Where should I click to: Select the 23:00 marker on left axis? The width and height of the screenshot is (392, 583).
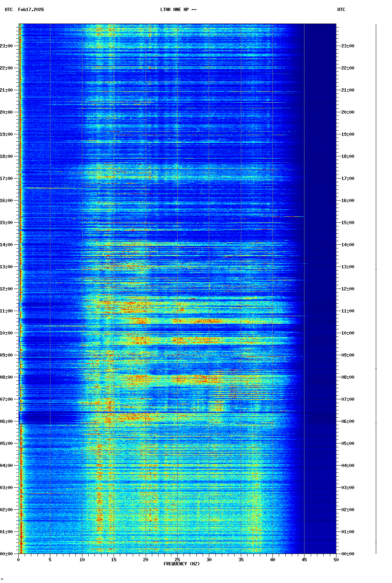pos(6,46)
